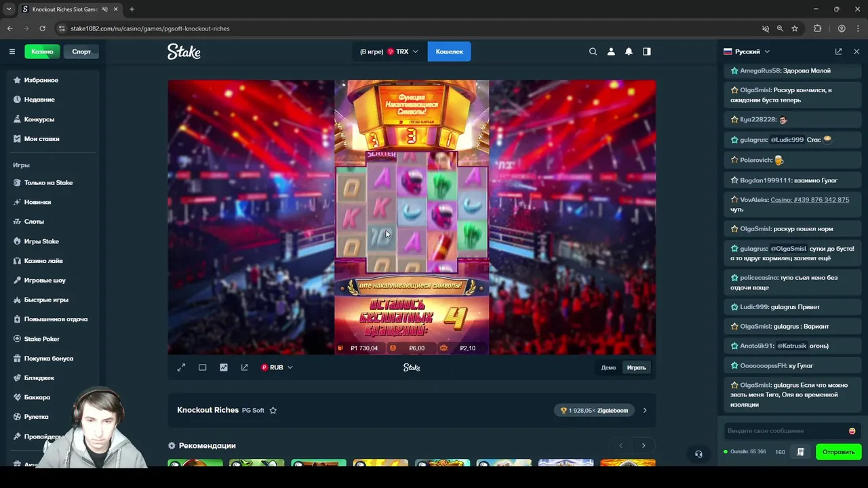The image size is (868, 488).
Task: Focus the address bar URL
Action: coord(407,28)
